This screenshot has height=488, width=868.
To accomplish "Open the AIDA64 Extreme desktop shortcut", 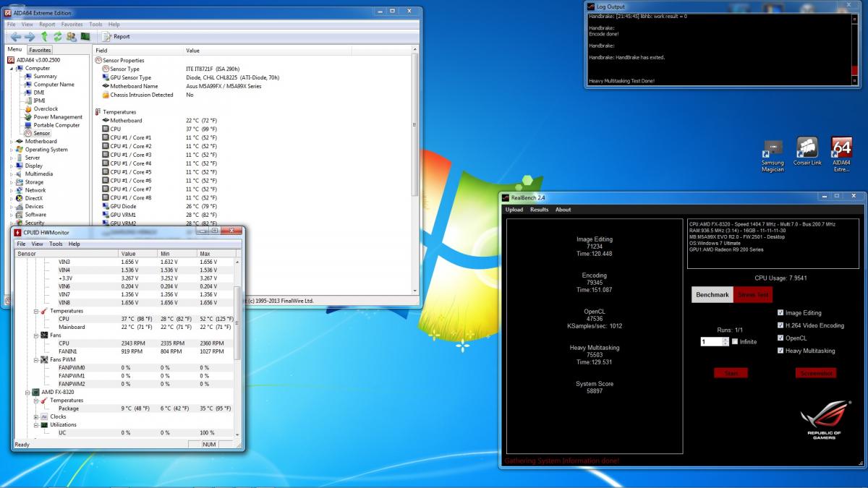I will [x=841, y=155].
